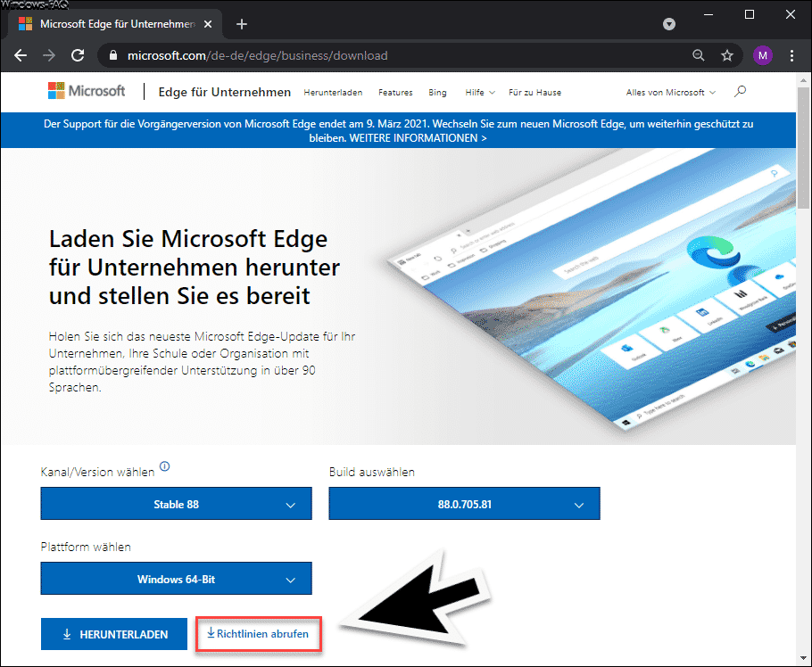Open WEITERE INFORMATIONEN banner link

[x=418, y=138]
